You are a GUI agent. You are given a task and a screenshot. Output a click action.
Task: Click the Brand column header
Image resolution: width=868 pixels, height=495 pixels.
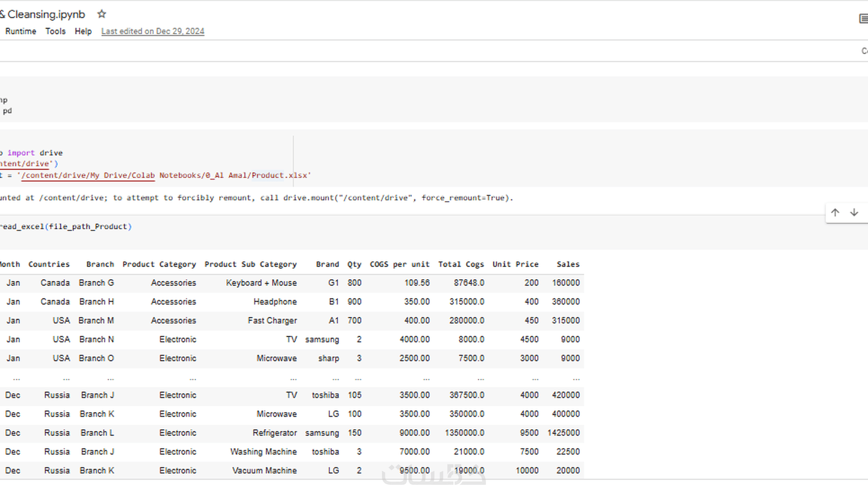[x=327, y=264]
